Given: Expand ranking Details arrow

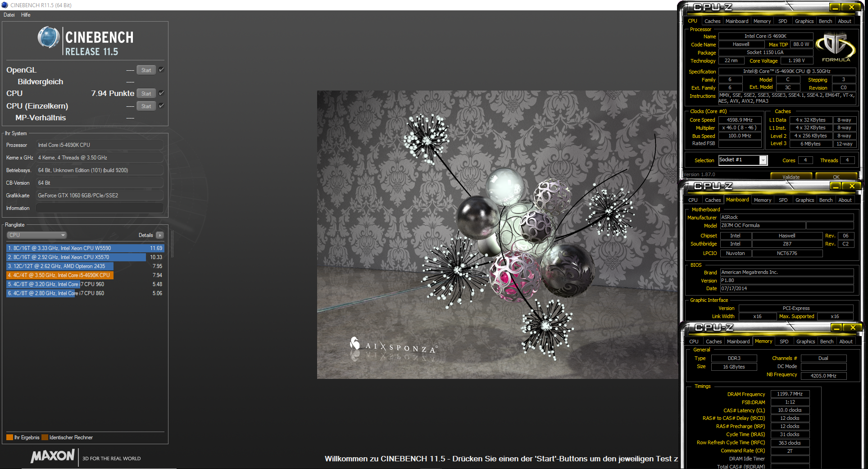Looking at the screenshot, I should (160, 235).
